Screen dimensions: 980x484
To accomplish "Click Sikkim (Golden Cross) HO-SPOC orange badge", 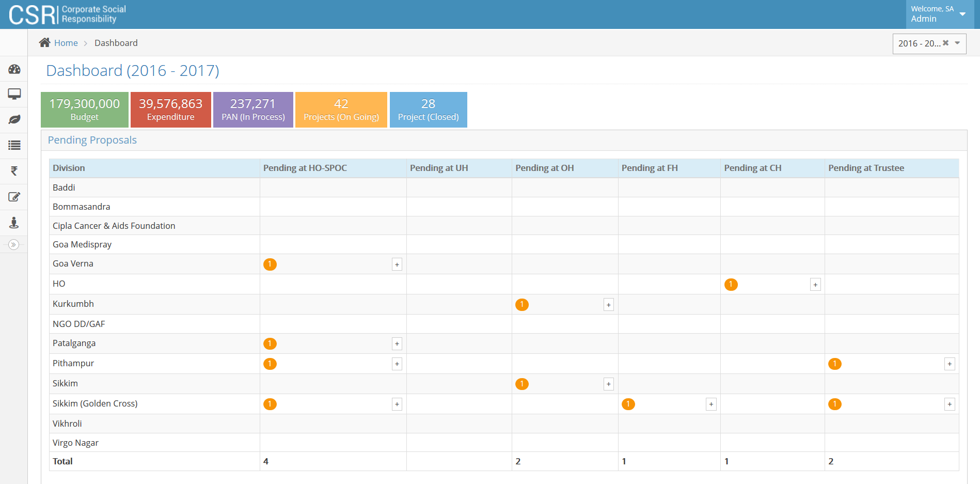I will 270,404.
